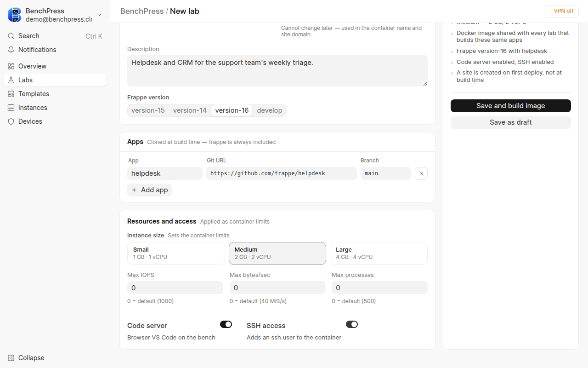The height and width of the screenshot is (368, 588).
Task: Select Frappe version-15
Action: click(x=148, y=110)
